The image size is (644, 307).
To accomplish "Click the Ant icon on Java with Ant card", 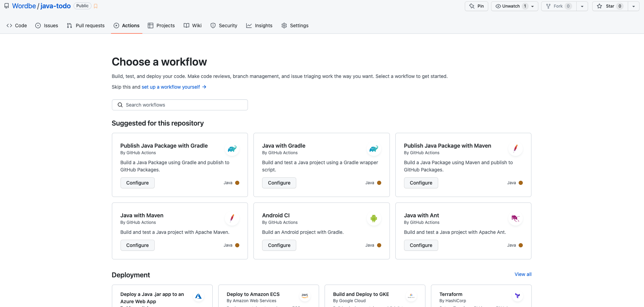I will point(516,218).
